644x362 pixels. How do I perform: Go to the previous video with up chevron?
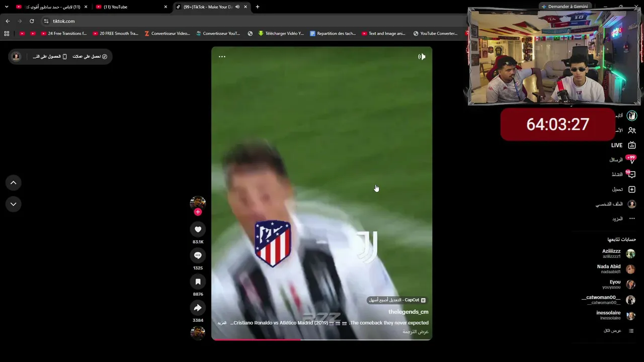pos(14,183)
